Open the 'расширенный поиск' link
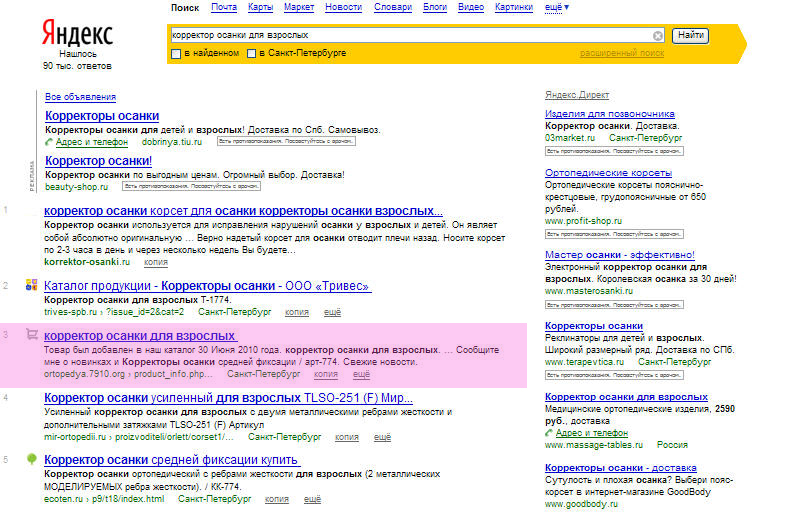The image size is (810, 512). coord(622,53)
